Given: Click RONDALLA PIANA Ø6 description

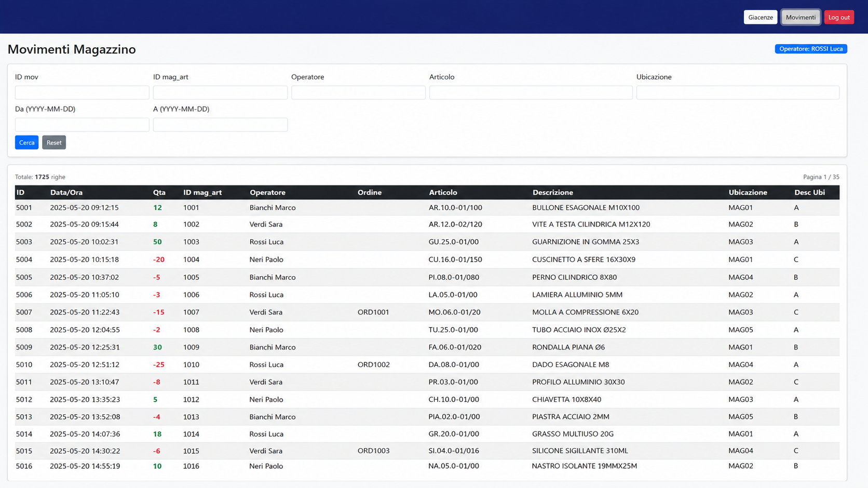Looking at the screenshot, I should click(568, 347).
